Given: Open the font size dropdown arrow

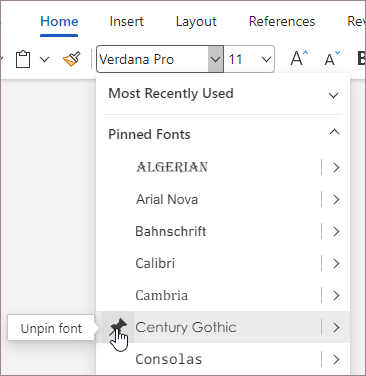Looking at the screenshot, I should point(266,60).
